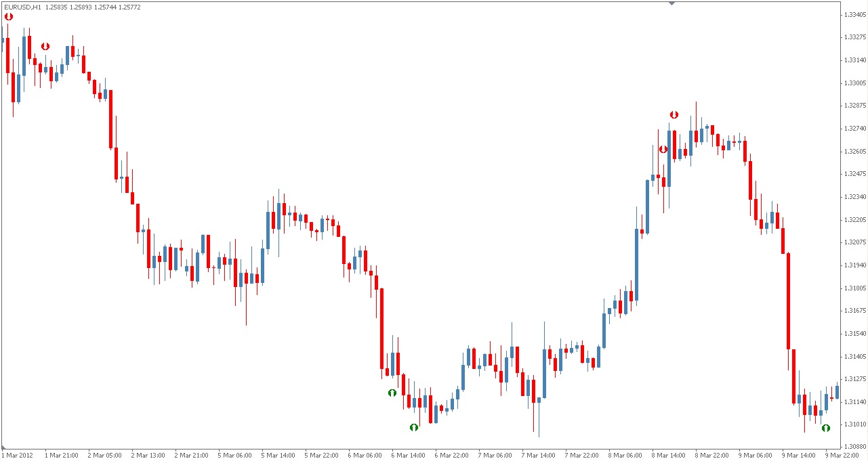Image resolution: width=868 pixels, height=461 pixels.
Task: Click the green buy signal at the 6 Mar low
Action: coord(415,428)
